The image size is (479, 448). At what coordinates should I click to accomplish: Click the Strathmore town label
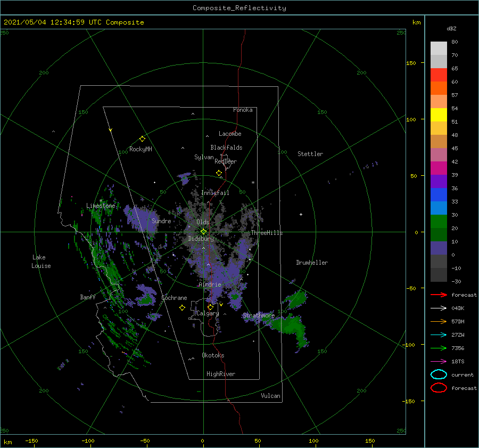pyautogui.click(x=259, y=315)
